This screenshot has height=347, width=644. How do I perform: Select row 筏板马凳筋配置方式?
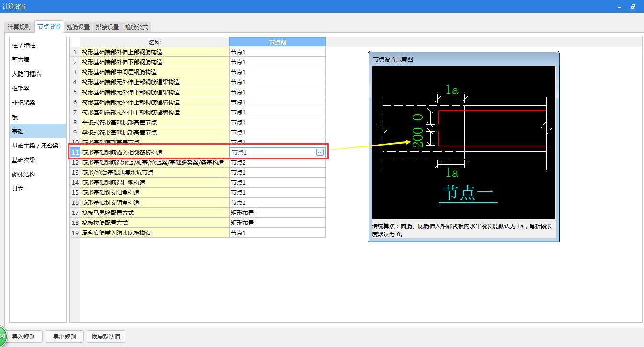(154, 213)
